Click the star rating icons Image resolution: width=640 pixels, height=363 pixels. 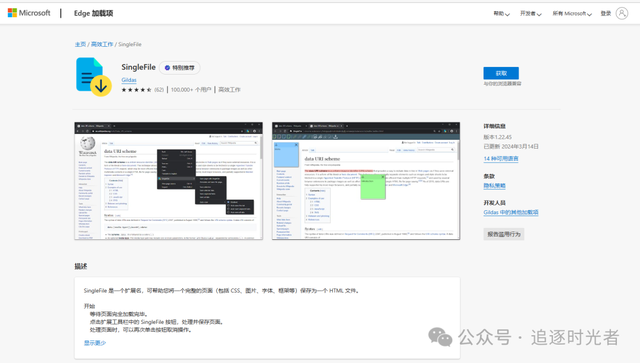(136, 90)
